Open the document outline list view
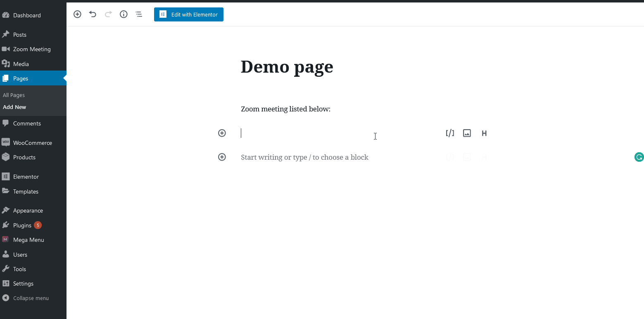The width and height of the screenshot is (644, 319). click(x=139, y=14)
